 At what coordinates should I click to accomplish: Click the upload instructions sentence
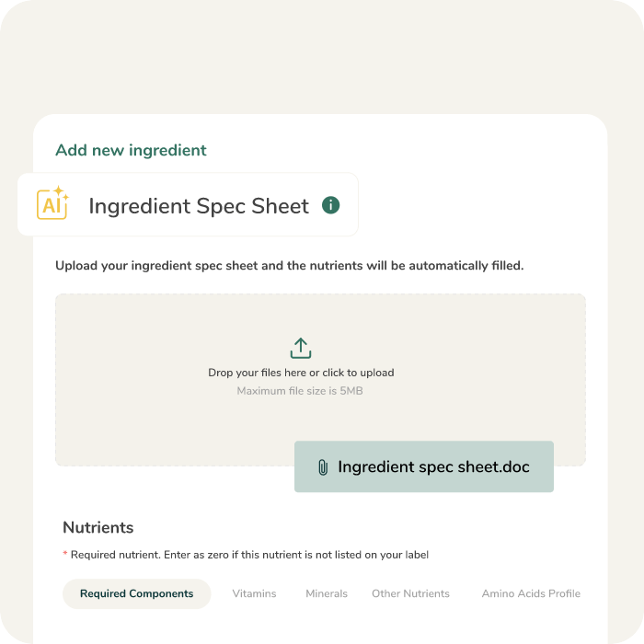pyautogui.click(x=289, y=266)
